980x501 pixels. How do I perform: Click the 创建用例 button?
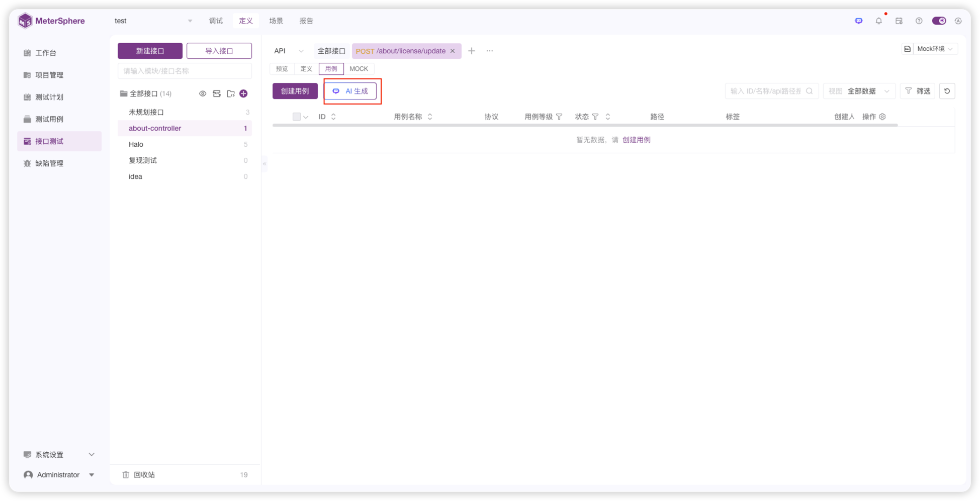295,91
